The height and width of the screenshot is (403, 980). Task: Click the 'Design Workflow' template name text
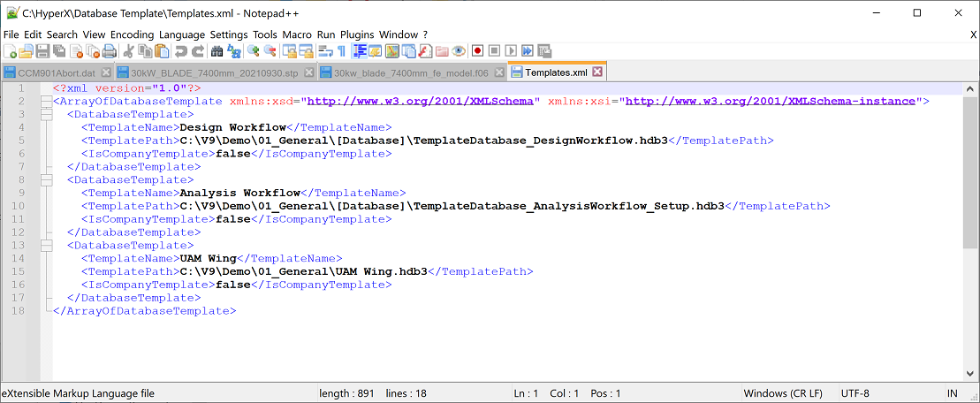tap(233, 127)
